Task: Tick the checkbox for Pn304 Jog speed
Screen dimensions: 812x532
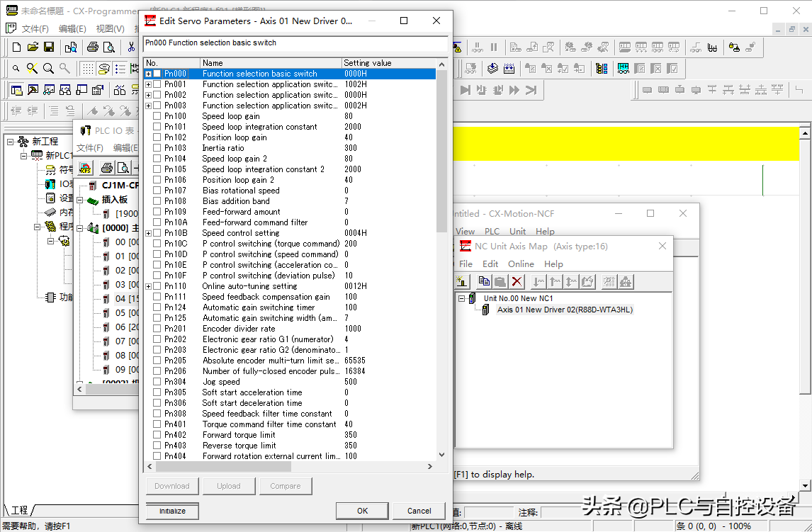Action: (157, 382)
